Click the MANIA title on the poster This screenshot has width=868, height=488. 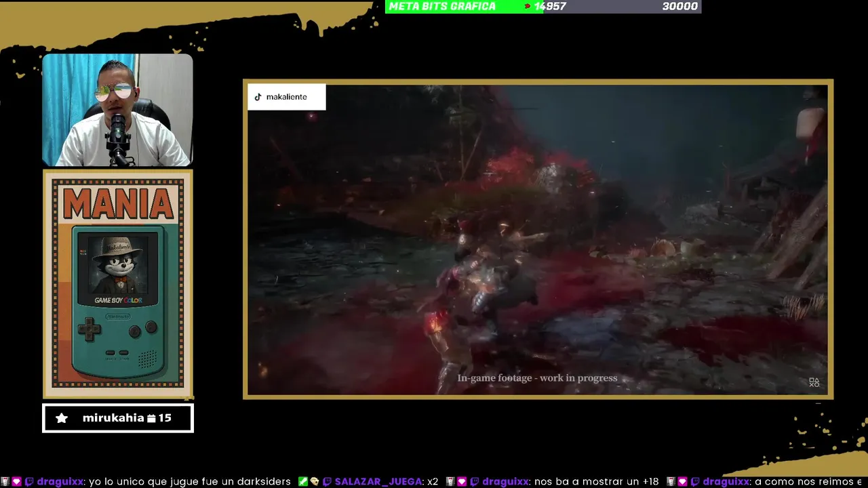(x=118, y=204)
